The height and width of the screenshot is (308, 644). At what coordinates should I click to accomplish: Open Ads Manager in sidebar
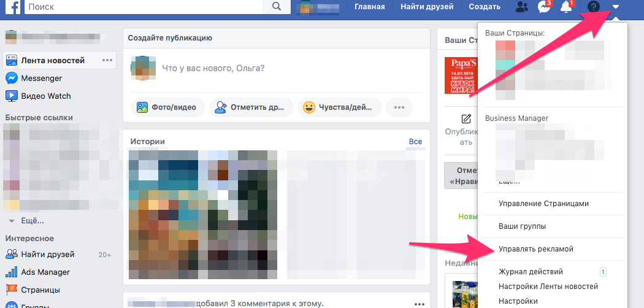tap(37, 272)
